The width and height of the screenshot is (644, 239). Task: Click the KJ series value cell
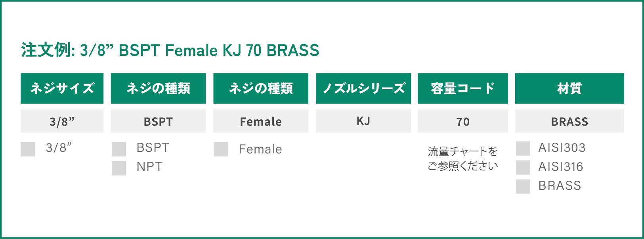tap(363, 121)
